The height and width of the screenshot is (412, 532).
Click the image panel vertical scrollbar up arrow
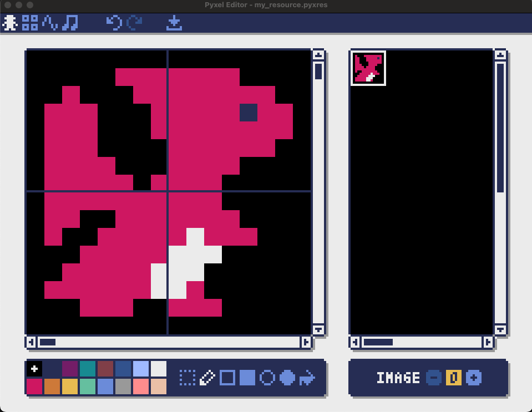pos(500,54)
